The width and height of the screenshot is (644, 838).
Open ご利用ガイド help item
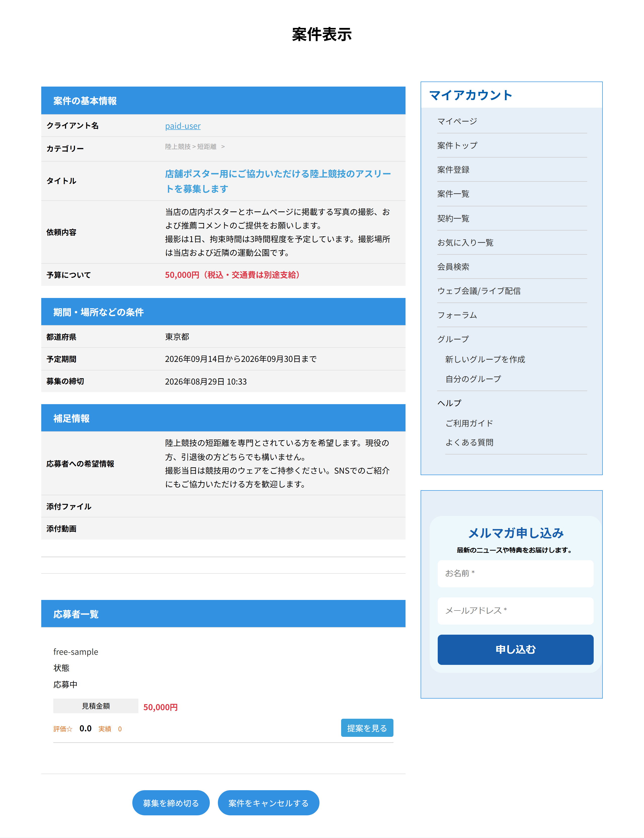click(469, 424)
